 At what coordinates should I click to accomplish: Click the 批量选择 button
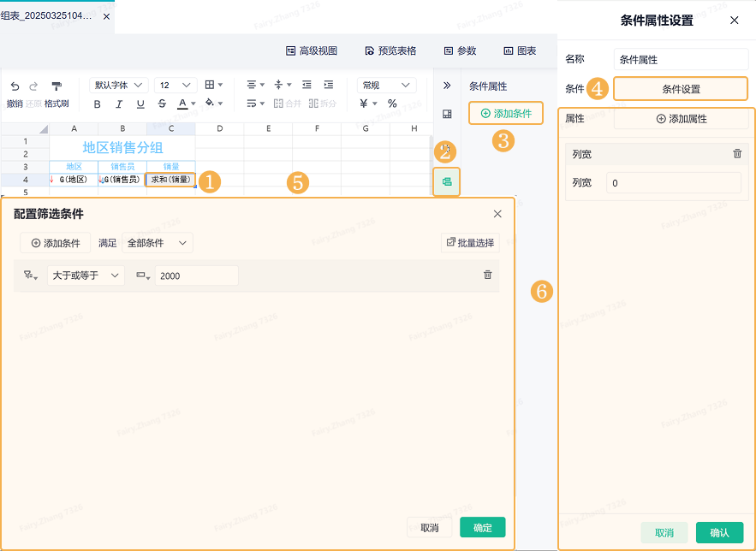pyautogui.click(x=470, y=243)
